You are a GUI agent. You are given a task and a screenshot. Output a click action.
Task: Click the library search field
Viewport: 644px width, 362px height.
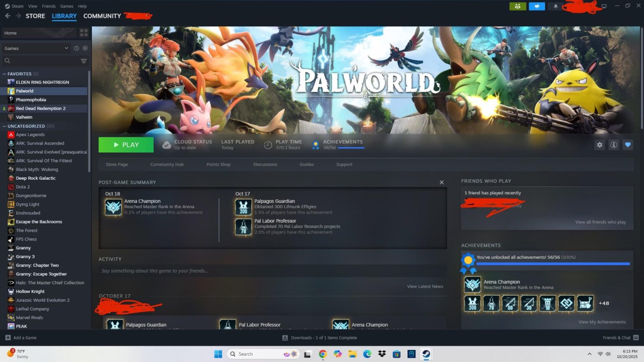(40, 61)
